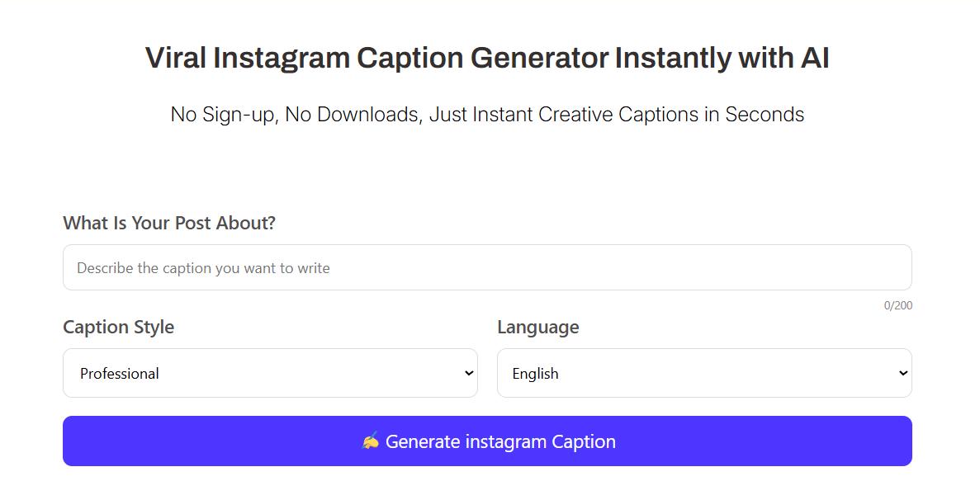Screen dimensions: 980x500
Task: Click the "Generate instagram Caption" button text
Action: (500, 441)
